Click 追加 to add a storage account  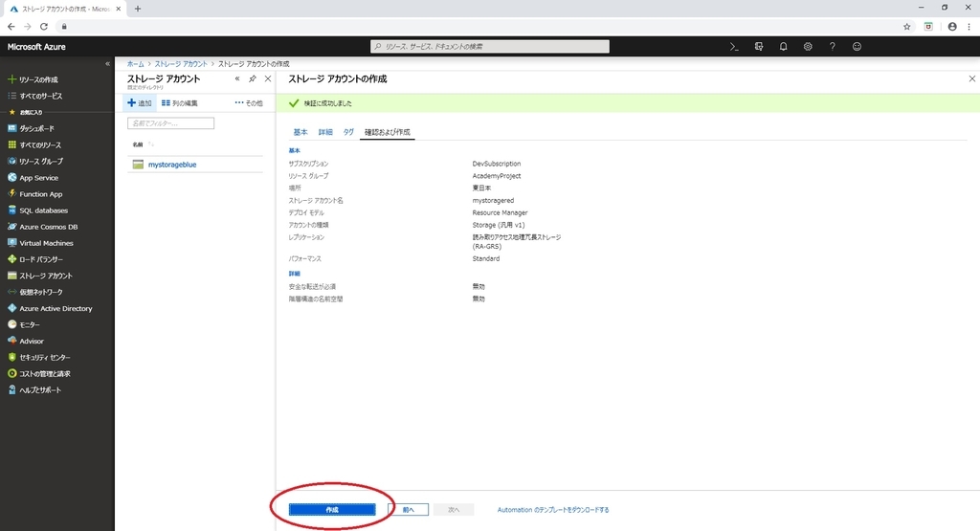140,103
